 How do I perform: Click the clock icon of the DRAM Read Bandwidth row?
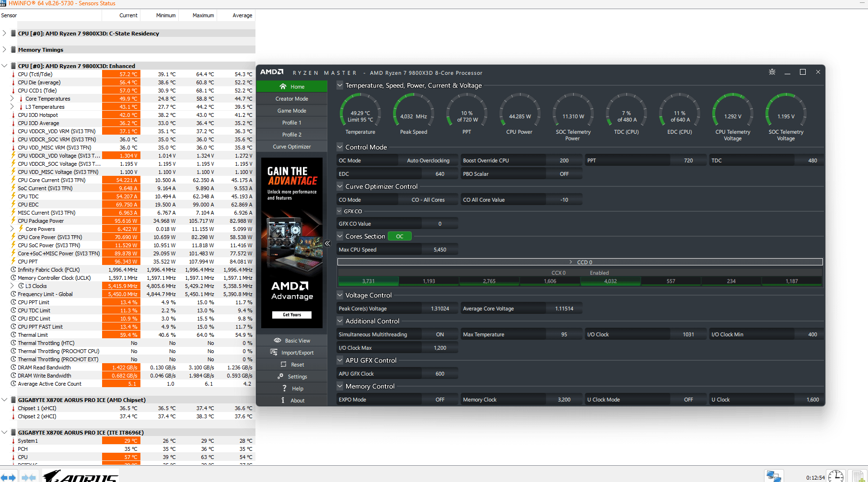pos(13,367)
